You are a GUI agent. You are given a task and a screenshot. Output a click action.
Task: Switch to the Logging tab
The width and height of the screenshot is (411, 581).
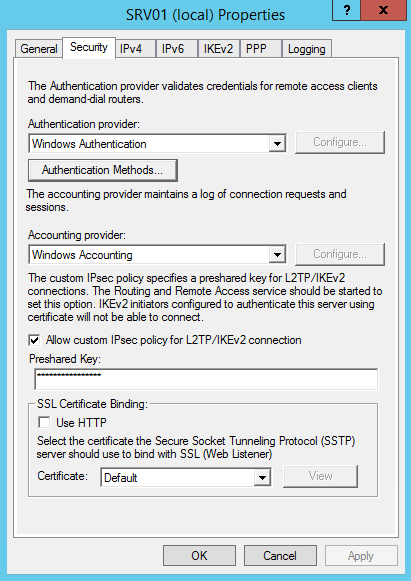[x=306, y=49]
